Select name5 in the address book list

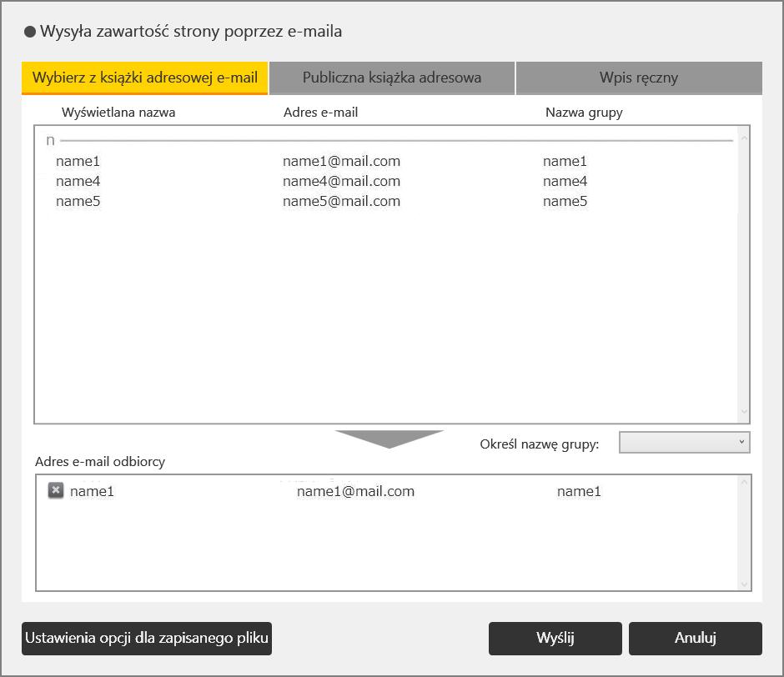tap(78, 201)
